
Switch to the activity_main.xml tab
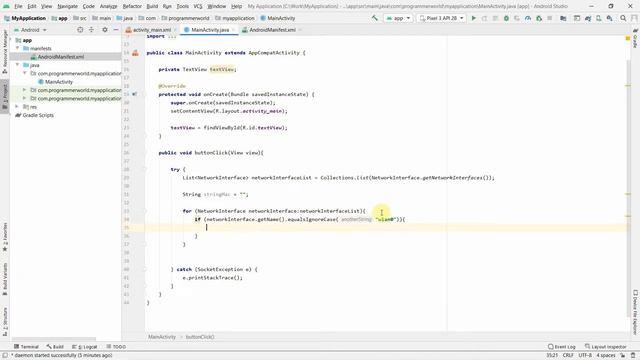tap(152, 30)
